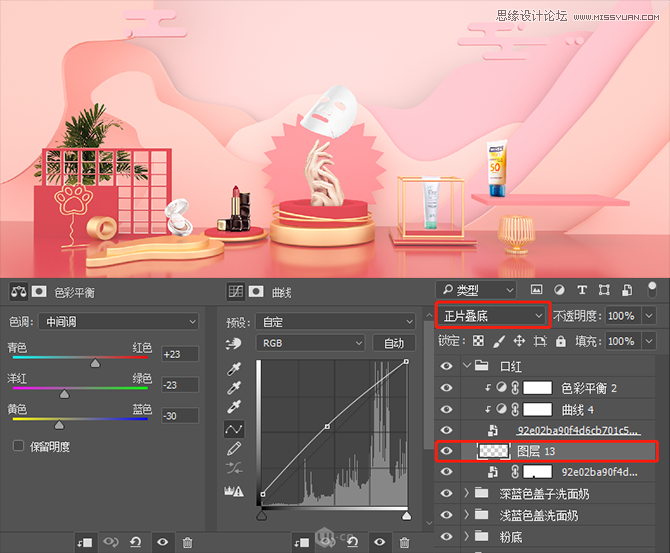This screenshot has width=670, height=553.
Task: Click the on-image targeted adjustment hand icon
Action: [x=235, y=343]
